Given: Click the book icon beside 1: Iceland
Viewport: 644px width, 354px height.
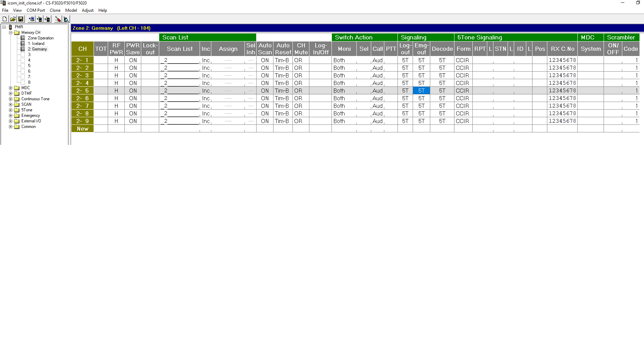Looking at the screenshot, I should (23, 44).
